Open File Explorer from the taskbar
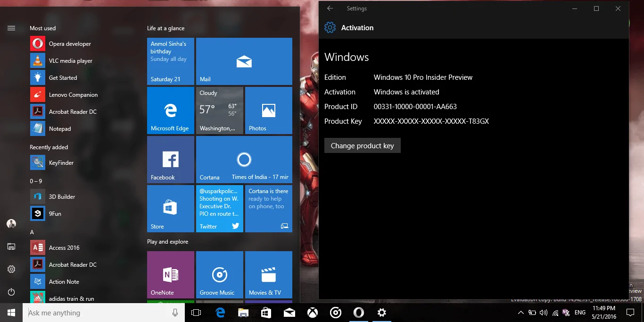The image size is (644, 322). point(243,313)
